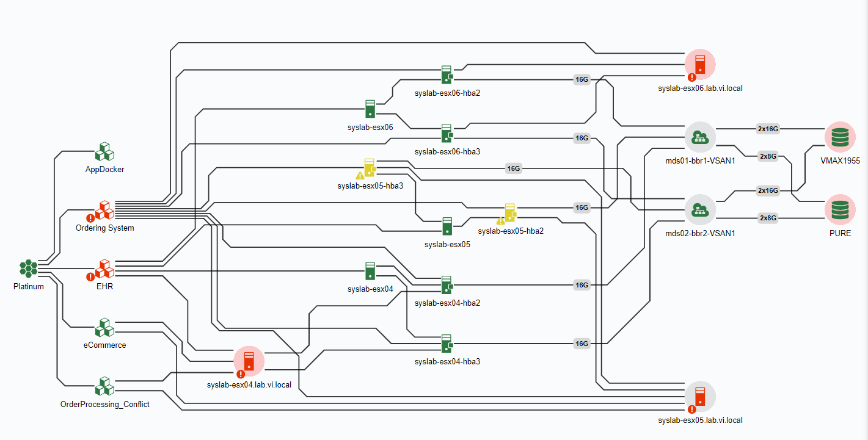This screenshot has height=440, width=868.
Task: Select the 16G label of syslab-esx05-hba3 link
Action: 514,168
